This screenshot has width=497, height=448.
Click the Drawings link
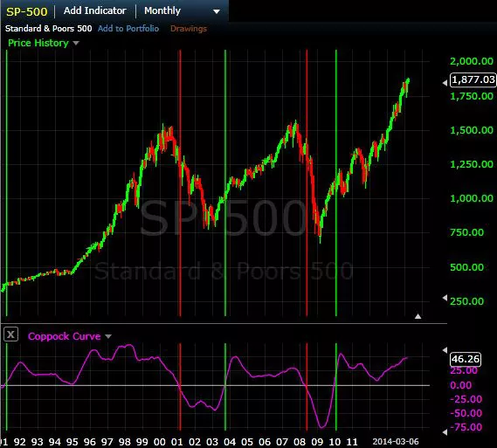click(x=189, y=29)
